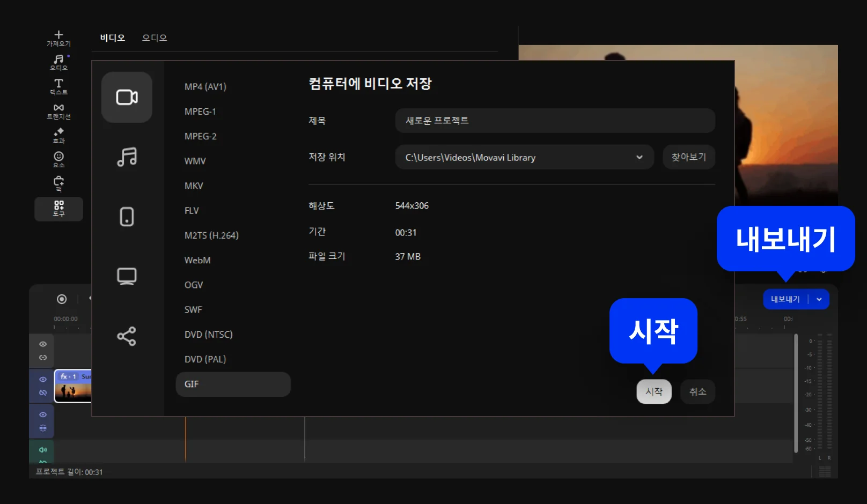This screenshot has width=867, height=504.
Task: Click the 제목 title input field
Action: pos(555,121)
